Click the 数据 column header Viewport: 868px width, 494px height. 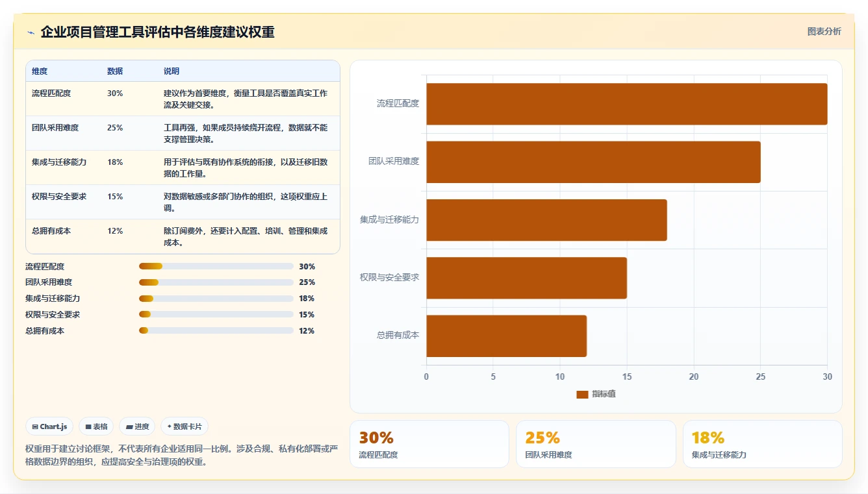coord(115,71)
